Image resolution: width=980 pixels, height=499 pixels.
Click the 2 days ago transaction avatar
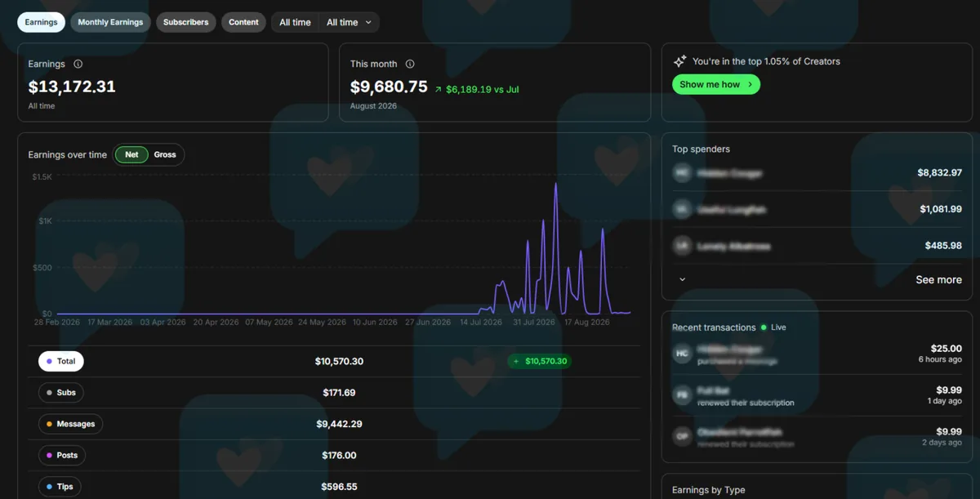click(x=682, y=437)
